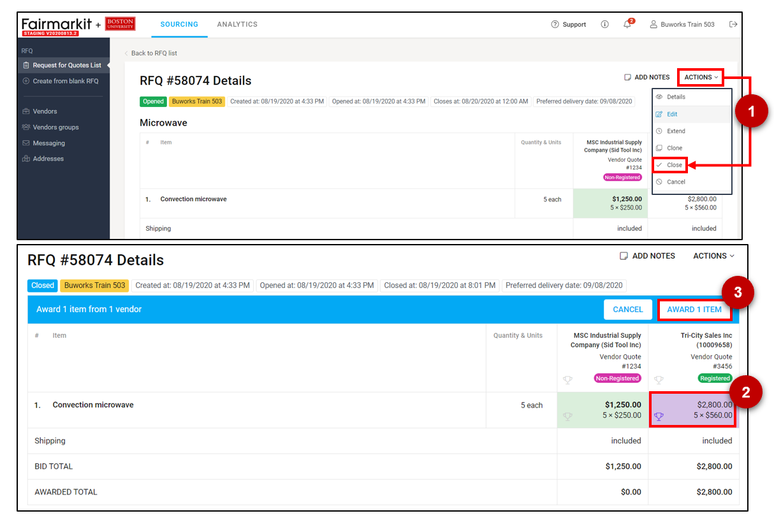
Task: Click trophy icon under MSC Industrial vendor header
Action: (x=567, y=380)
